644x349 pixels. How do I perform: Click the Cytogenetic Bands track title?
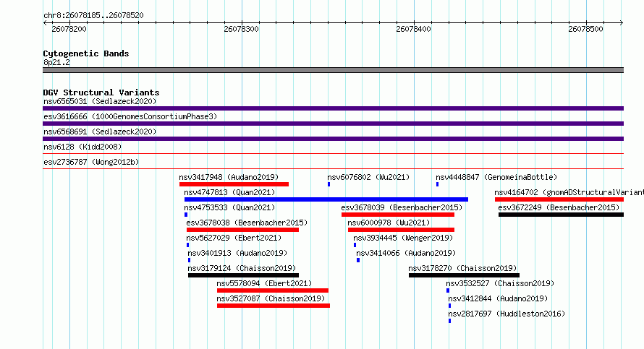[x=86, y=53]
